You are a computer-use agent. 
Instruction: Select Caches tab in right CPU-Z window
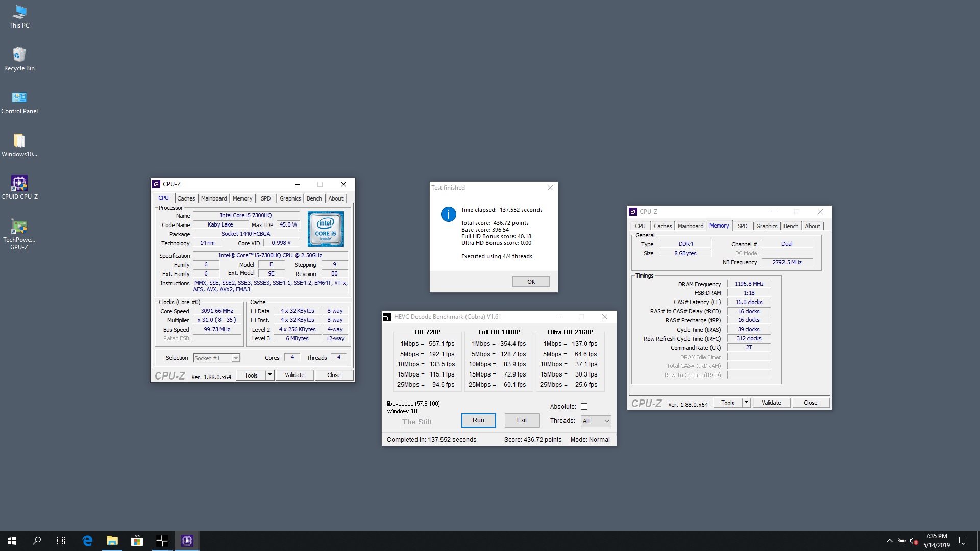point(663,226)
